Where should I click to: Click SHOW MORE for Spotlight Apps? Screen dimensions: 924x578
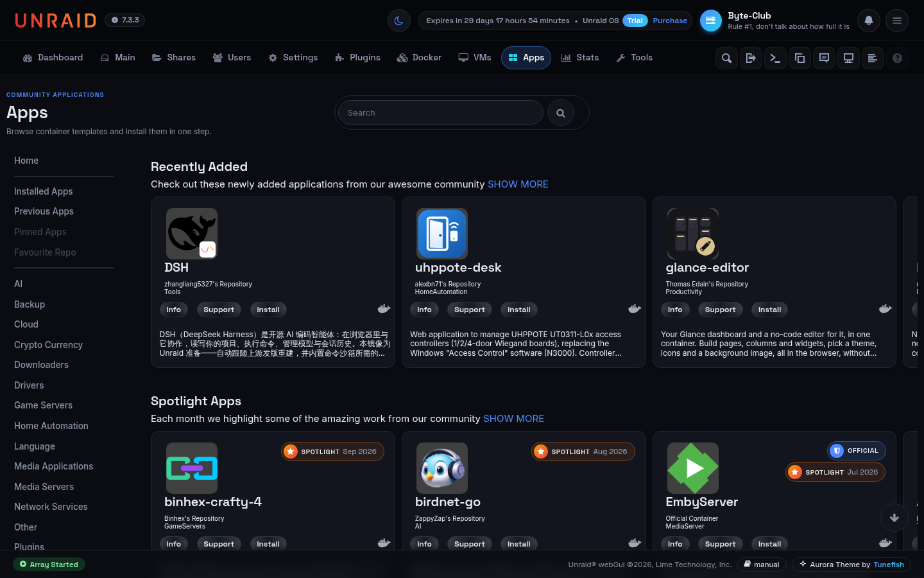click(x=513, y=419)
